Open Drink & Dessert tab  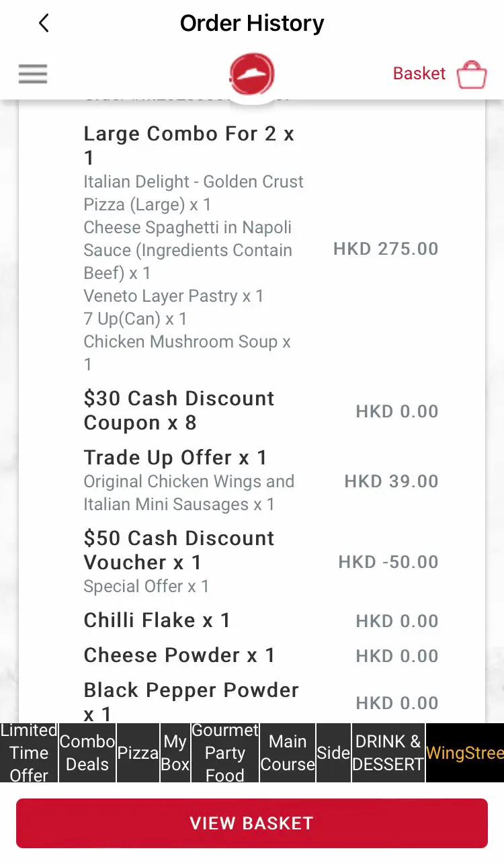click(x=388, y=753)
